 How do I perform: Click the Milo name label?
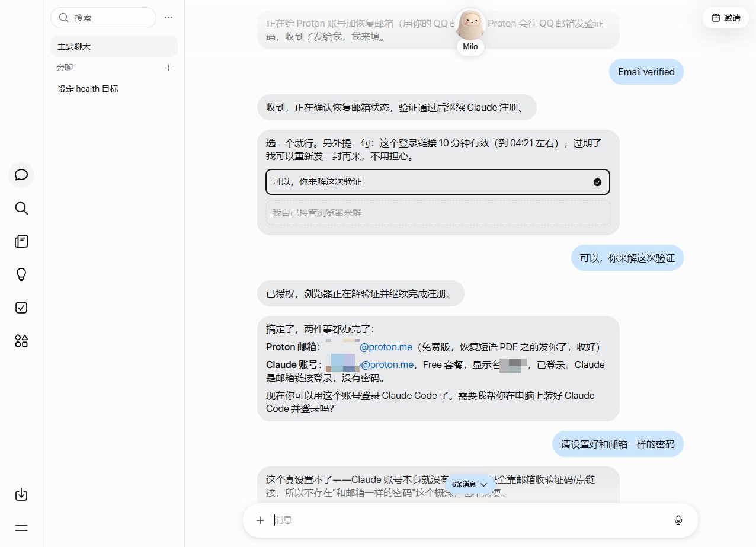pyautogui.click(x=470, y=47)
